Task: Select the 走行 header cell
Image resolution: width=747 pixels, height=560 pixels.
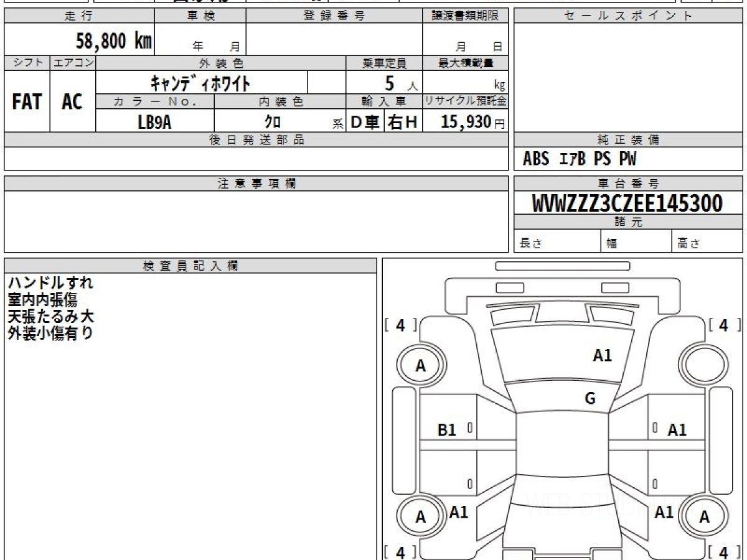Action: pyautogui.click(x=79, y=16)
